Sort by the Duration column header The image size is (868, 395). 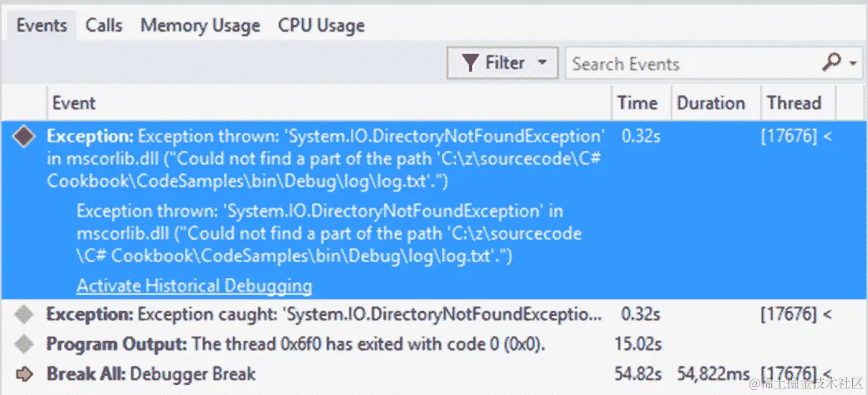(x=711, y=103)
